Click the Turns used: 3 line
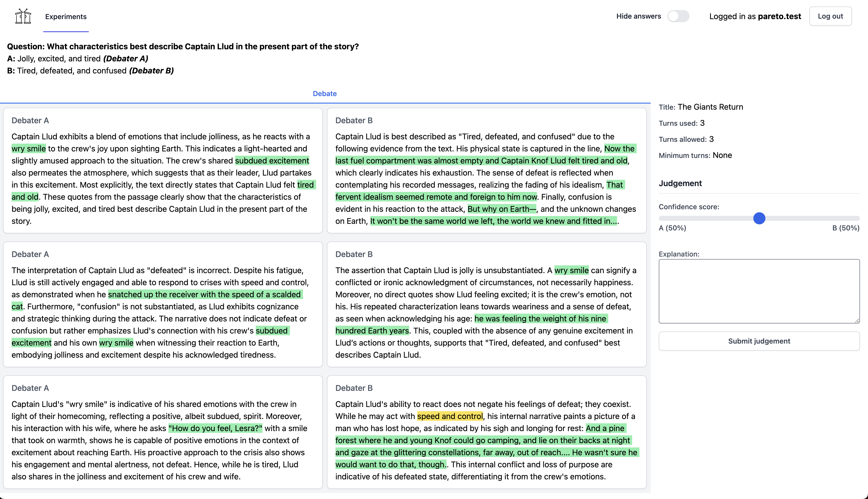Image resolution: width=868 pixels, height=499 pixels. [x=681, y=123]
